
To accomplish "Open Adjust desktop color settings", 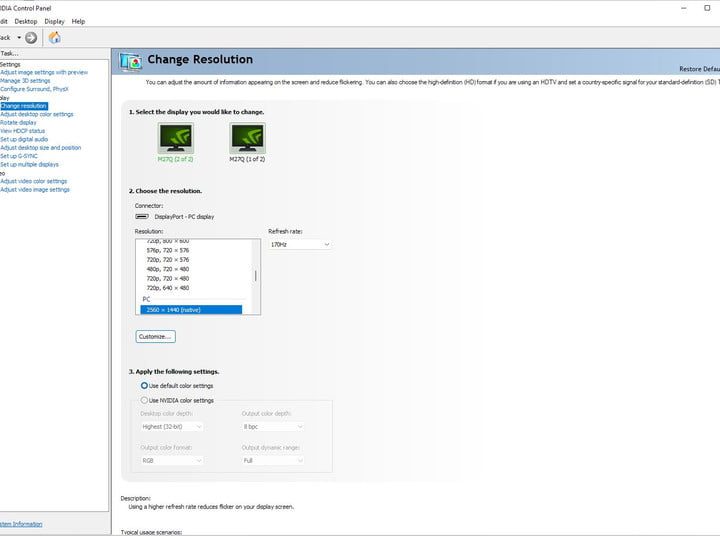I will 37,114.
